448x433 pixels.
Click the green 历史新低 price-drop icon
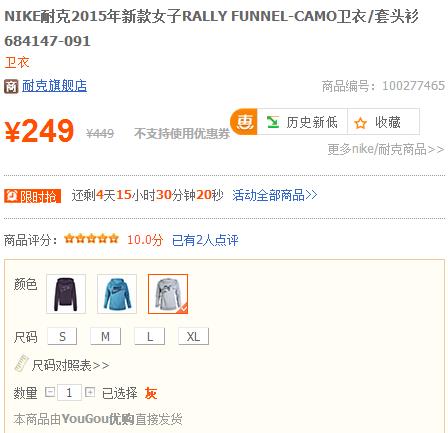[x=273, y=122]
